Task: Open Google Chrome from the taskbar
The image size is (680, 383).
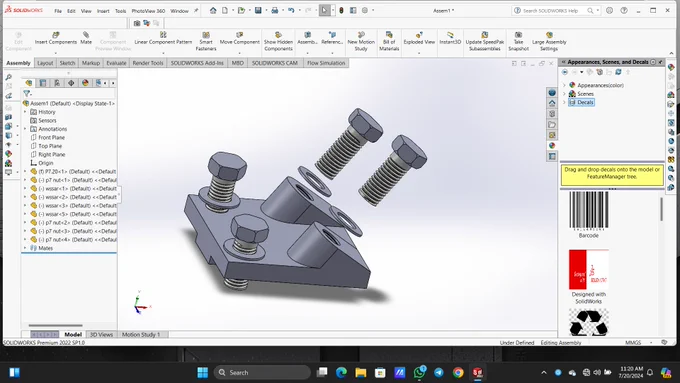Action: (x=458, y=372)
